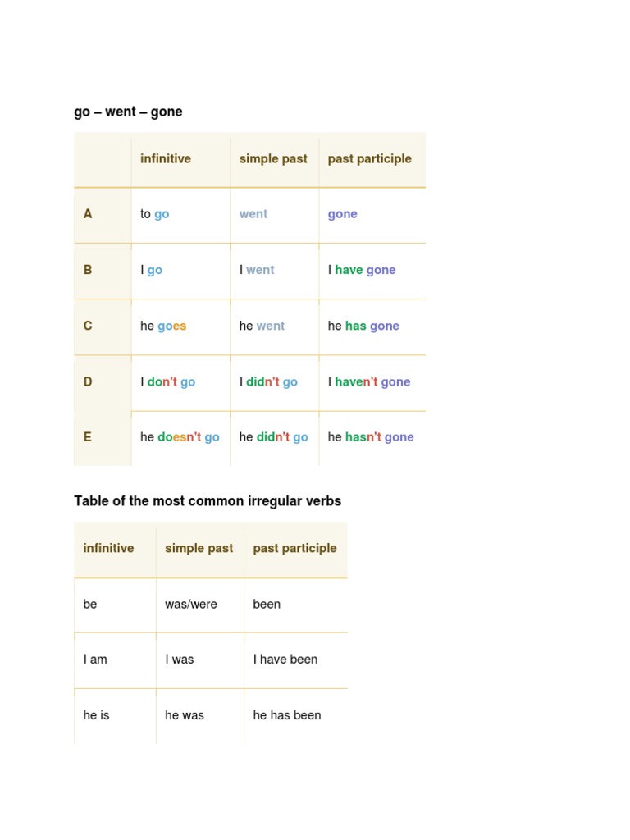630x840 pixels.
Task: Select the 'I have gone' cell
Action: 362,270
